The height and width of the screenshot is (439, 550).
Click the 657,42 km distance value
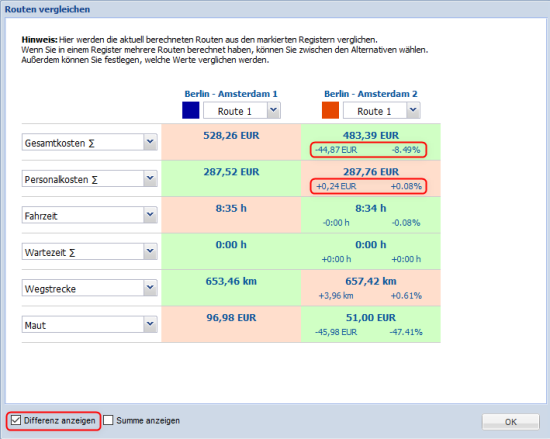(371, 281)
